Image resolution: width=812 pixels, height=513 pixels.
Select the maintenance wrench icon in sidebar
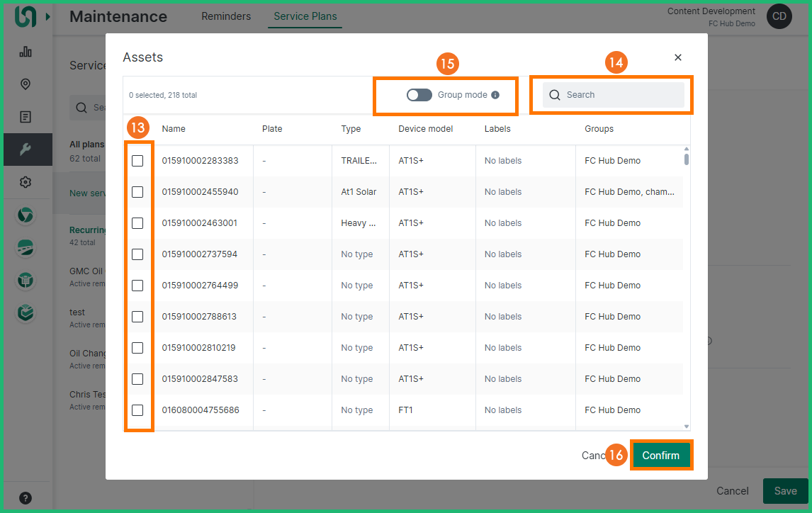(26, 150)
